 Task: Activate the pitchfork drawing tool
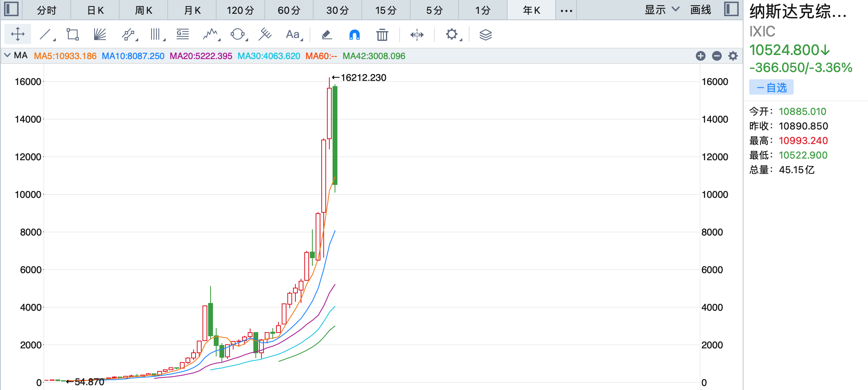click(x=265, y=35)
